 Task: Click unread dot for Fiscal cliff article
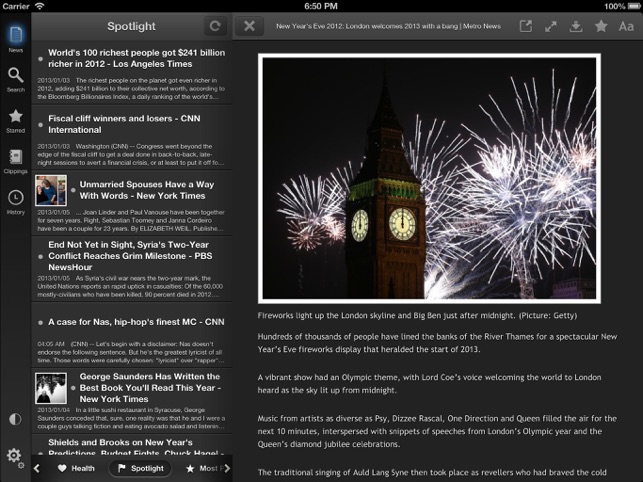pyautogui.click(x=40, y=124)
